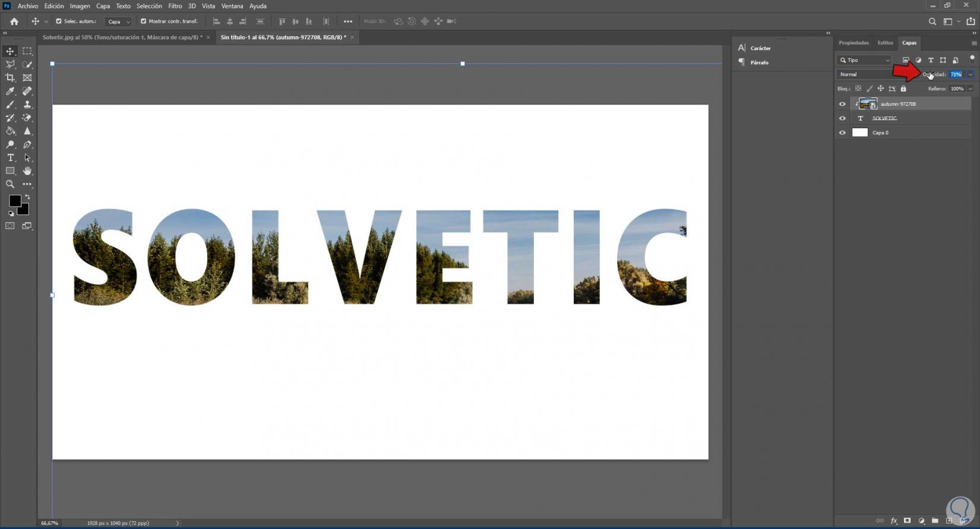Image resolution: width=980 pixels, height=529 pixels.
Task: Select the Crop tool
Action: point(10,78)
